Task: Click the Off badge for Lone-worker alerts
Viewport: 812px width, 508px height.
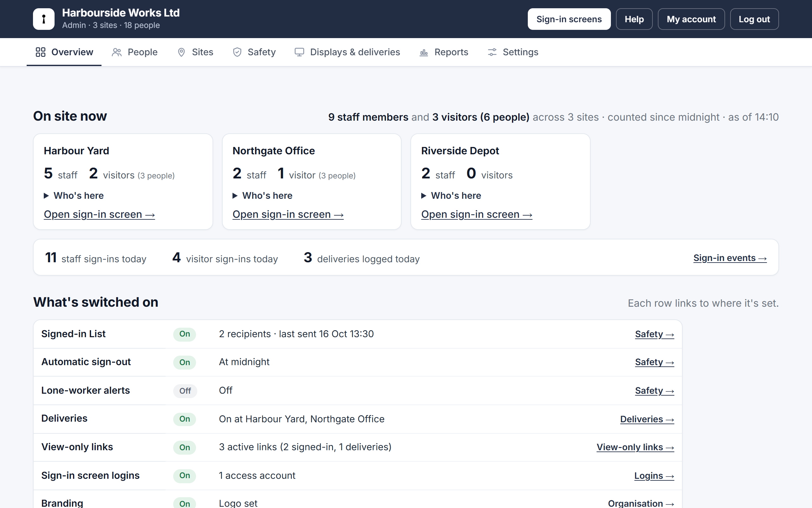Action: click(x=185, y=391)
